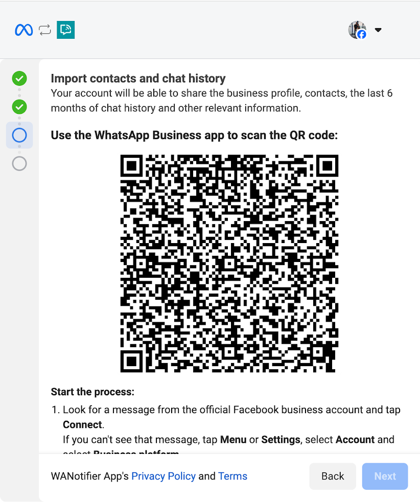Open the teal WANotifier chat app icon
The height and width of the screenshot is (504, 420).
[x=65, y=30]
